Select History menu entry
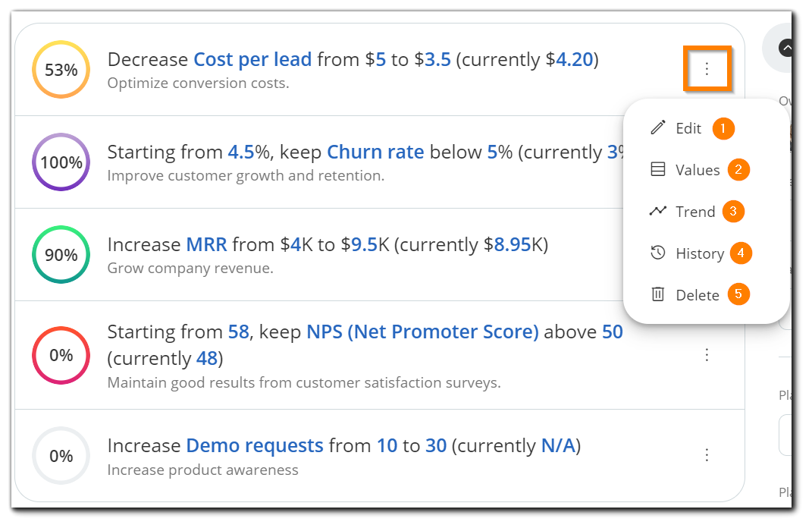 (700, 253)
